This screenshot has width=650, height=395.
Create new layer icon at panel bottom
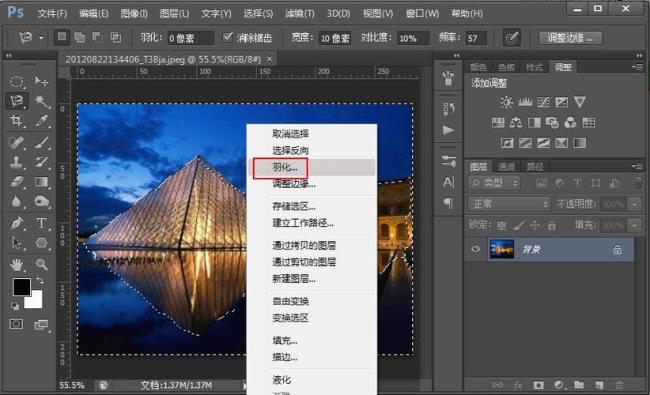(x=599, y=385)
